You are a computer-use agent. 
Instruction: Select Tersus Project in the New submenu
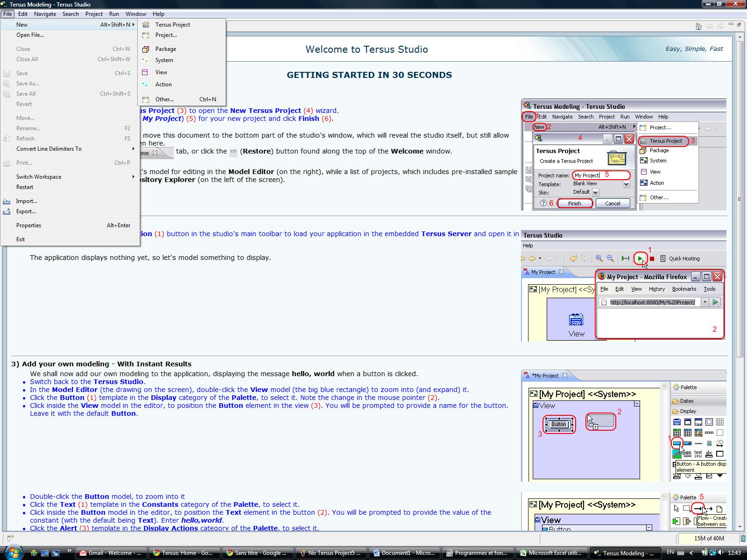[x=172, y=25]
